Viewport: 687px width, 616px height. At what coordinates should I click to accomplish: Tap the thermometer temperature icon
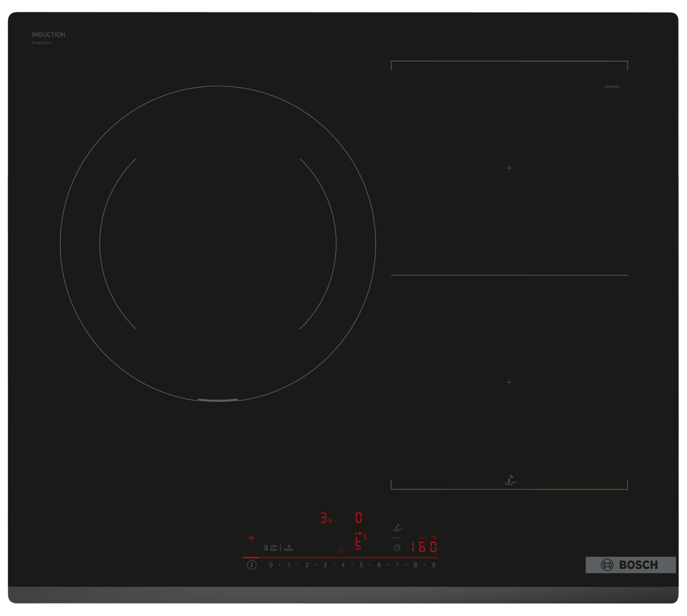tap(365, 536)
